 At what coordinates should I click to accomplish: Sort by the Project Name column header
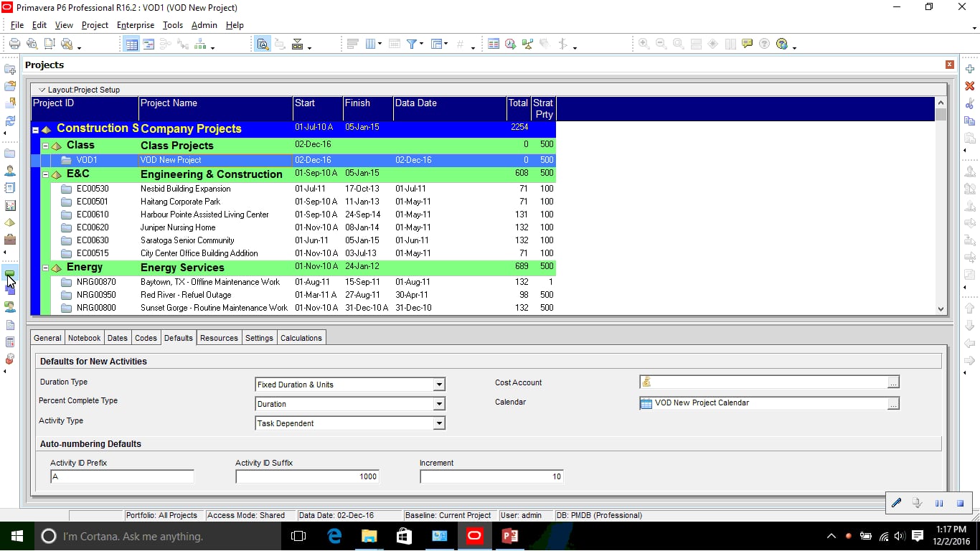[x=216, y=109]
